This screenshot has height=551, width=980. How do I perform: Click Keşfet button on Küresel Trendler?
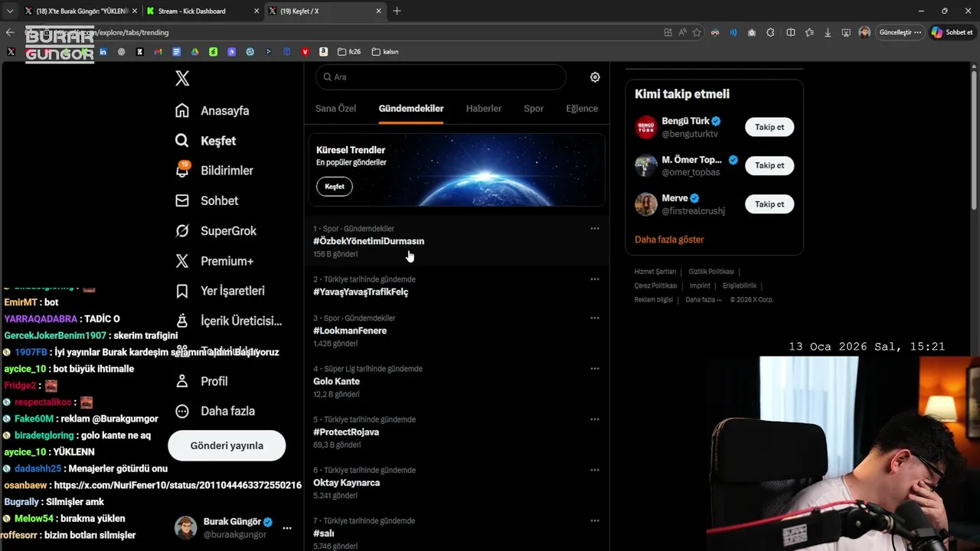coord(335,187)
